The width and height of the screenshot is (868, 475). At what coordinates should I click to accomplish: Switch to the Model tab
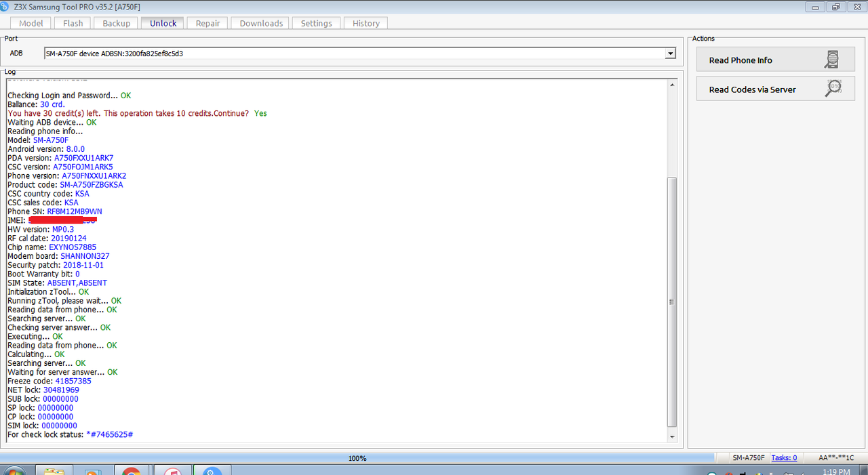[31, 23]
